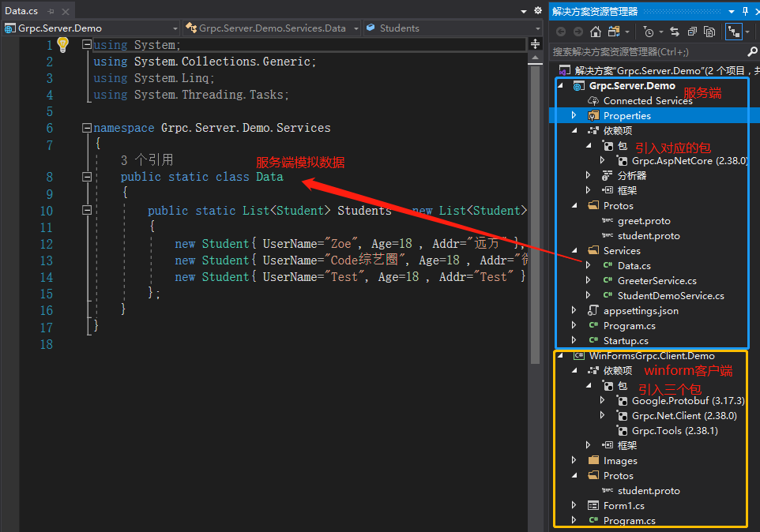This screenshot has height=532, width=760.
Task: Click the pending changes filter clock icon
Action: point(648,32)
